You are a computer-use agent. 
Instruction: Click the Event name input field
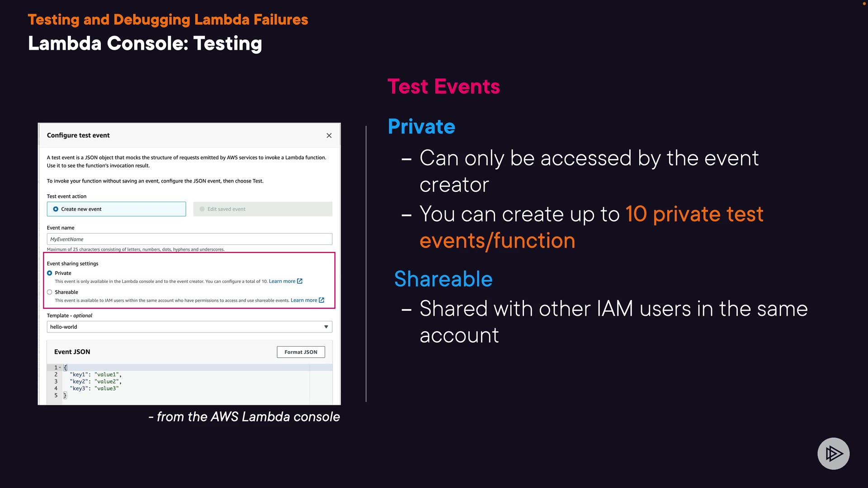(189, 239)
